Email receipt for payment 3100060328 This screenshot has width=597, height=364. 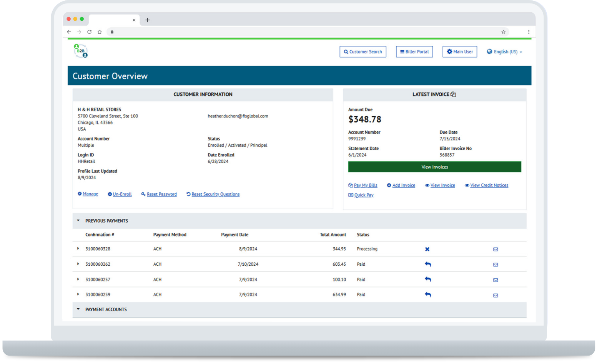coord(496,249)
